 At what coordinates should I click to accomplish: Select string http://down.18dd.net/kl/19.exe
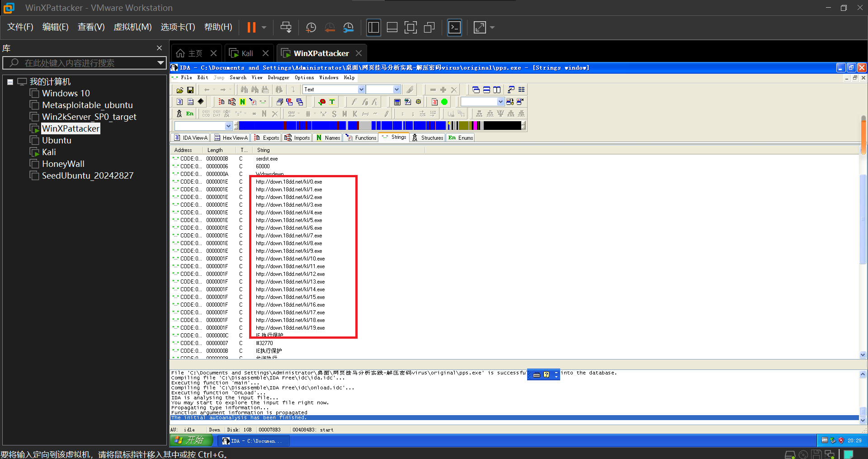pyautogui.click(x=290, y=328)
